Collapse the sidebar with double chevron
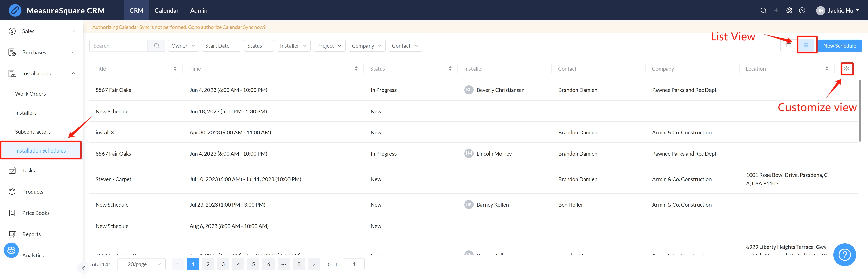 tap(83, 268)
